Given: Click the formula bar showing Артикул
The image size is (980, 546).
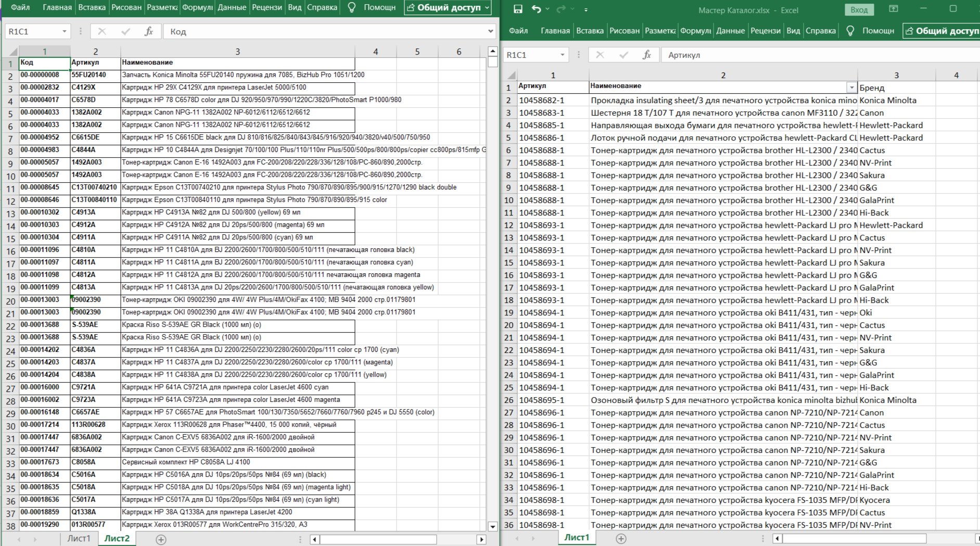Looking at the screenshot, I should (820, 55).
